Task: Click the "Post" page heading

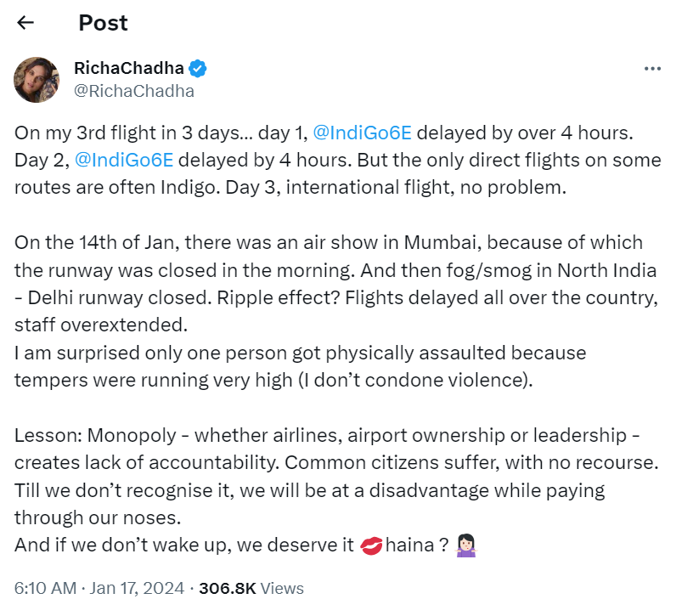Action: [x=103, y=23]
